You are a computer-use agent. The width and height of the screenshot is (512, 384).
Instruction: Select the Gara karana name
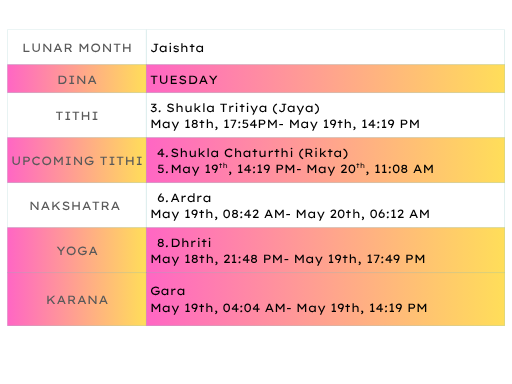pos(168,291)
